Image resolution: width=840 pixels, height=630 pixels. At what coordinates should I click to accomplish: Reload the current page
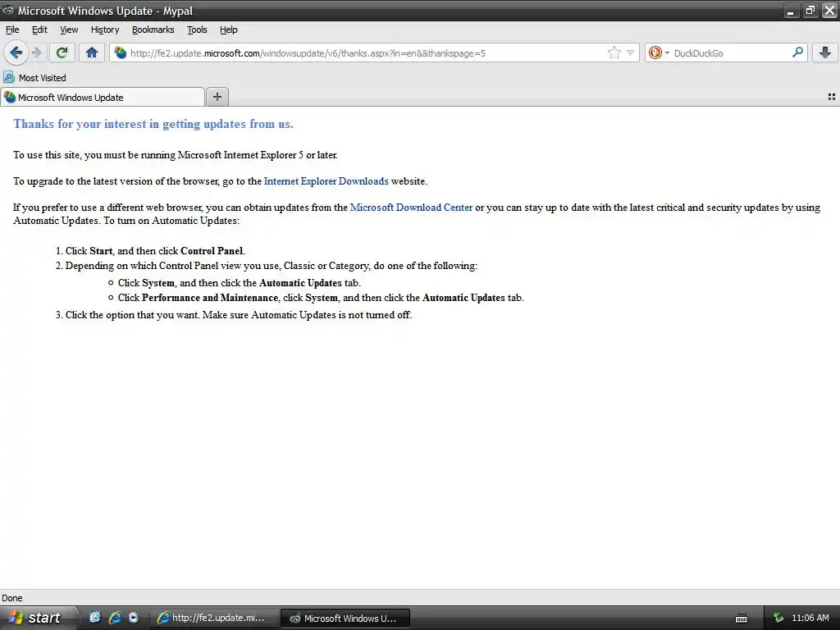(62, 52)
